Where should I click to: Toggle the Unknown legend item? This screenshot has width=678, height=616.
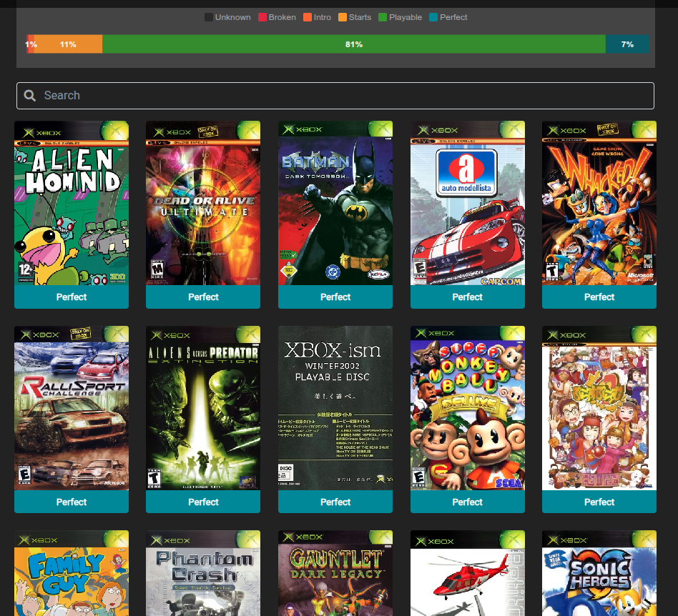point(227,17)
